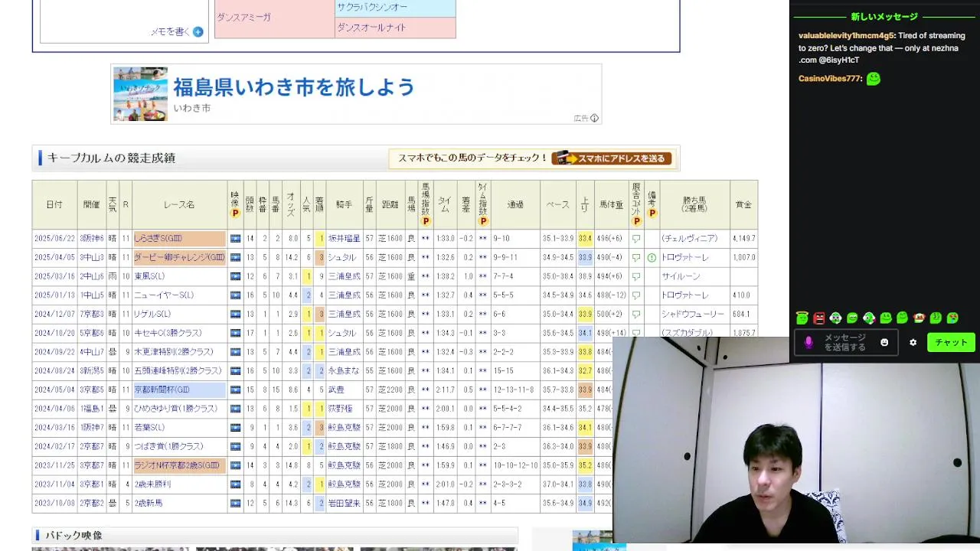
Task: Open jockey 鮫島克駿 link in 若葉S row
Action: point(344,428)
